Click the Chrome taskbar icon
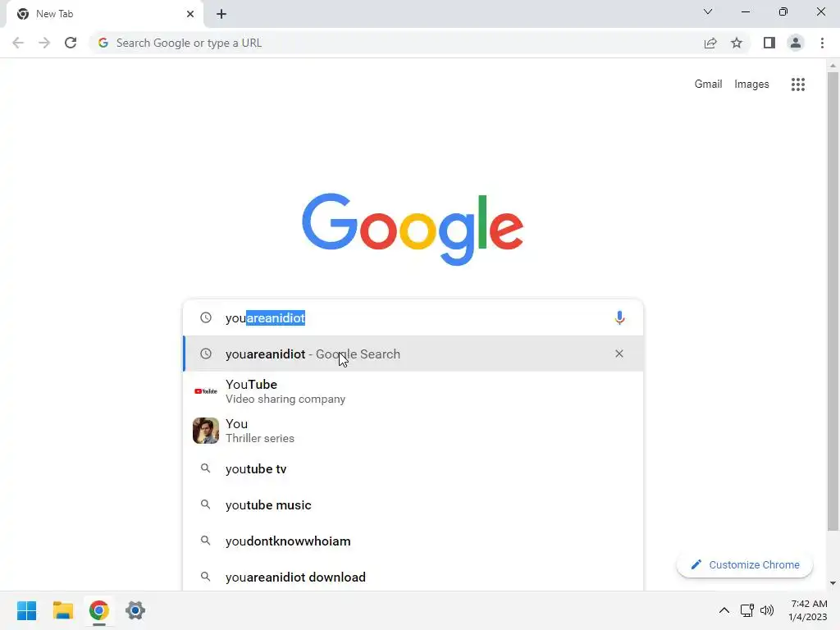This screenshot has width=840, height=630. [99, 610]
